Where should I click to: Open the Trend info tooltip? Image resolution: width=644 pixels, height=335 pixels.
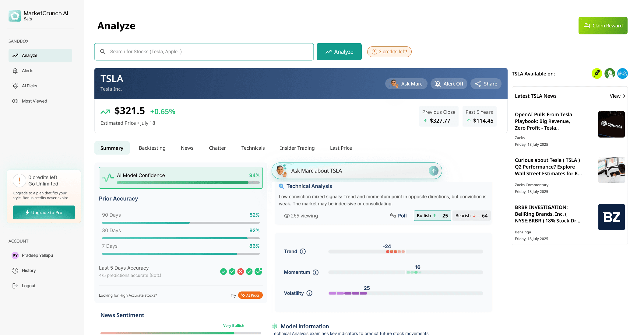point(303,251)
